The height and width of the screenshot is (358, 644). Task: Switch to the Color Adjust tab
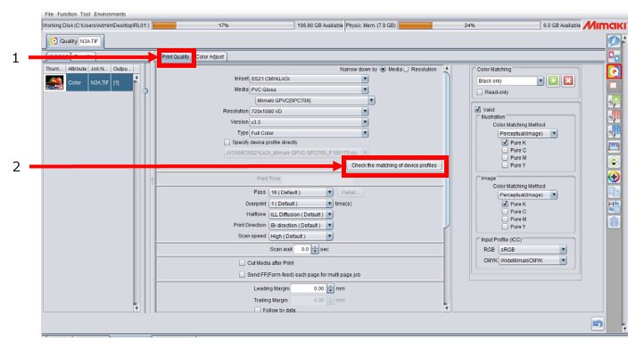pyautogui.click(x=211, y=57)
